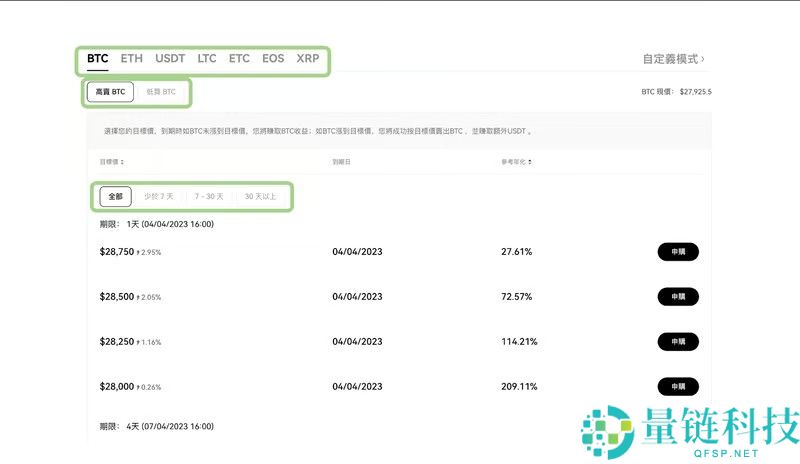Choose the ETC currency tab
The width and height of the screenshot is (800, 464).
(x=239, y=58)
